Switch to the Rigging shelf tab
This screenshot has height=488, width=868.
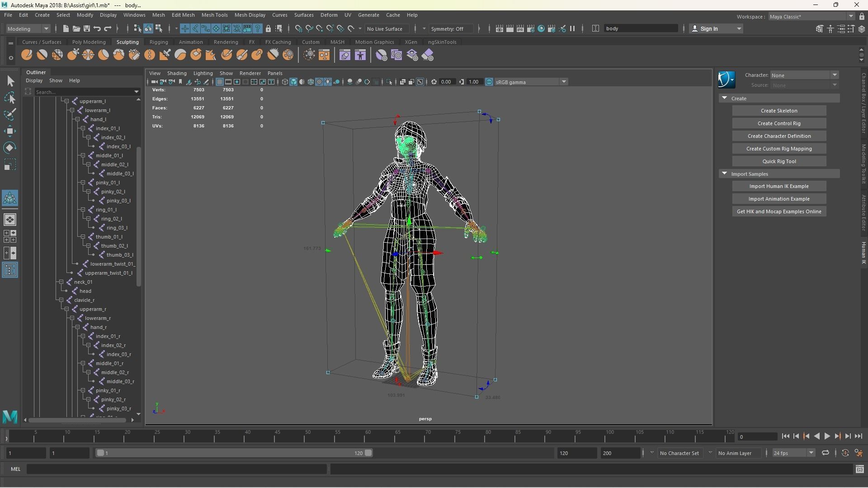(158, 42)
